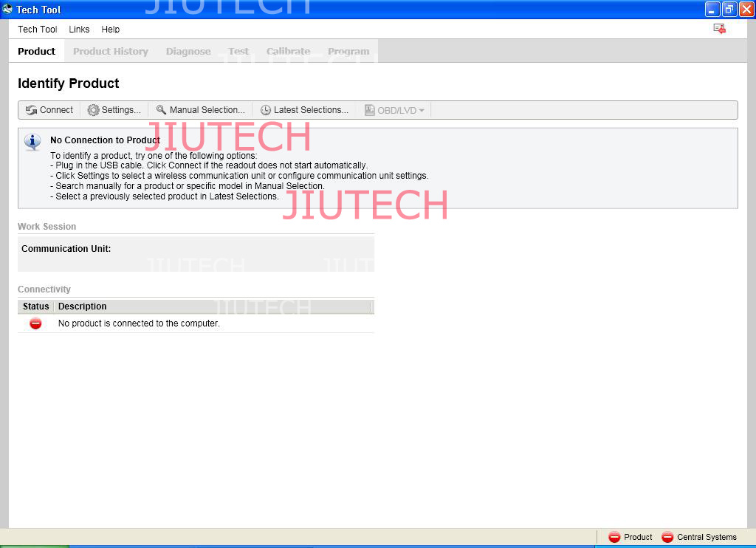Viewport: 756px width, 548px height.
Task: Go to the Calibrate tab
Action: coord(288,52)
